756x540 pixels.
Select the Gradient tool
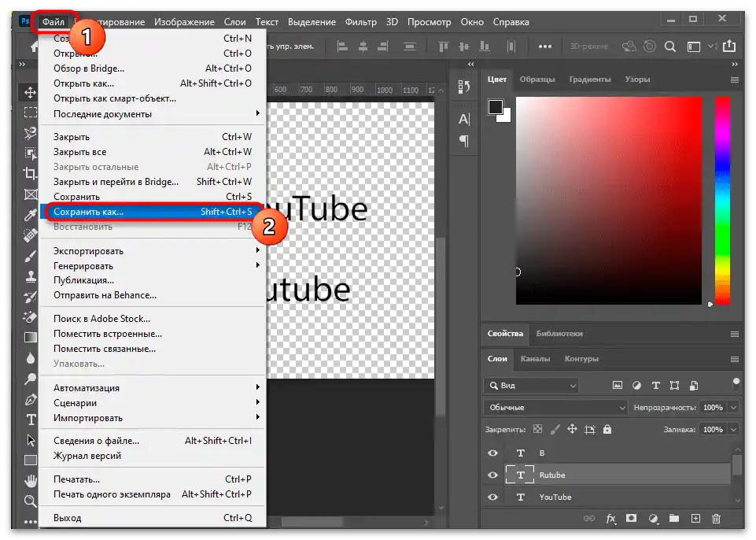[x=31, y=338]
